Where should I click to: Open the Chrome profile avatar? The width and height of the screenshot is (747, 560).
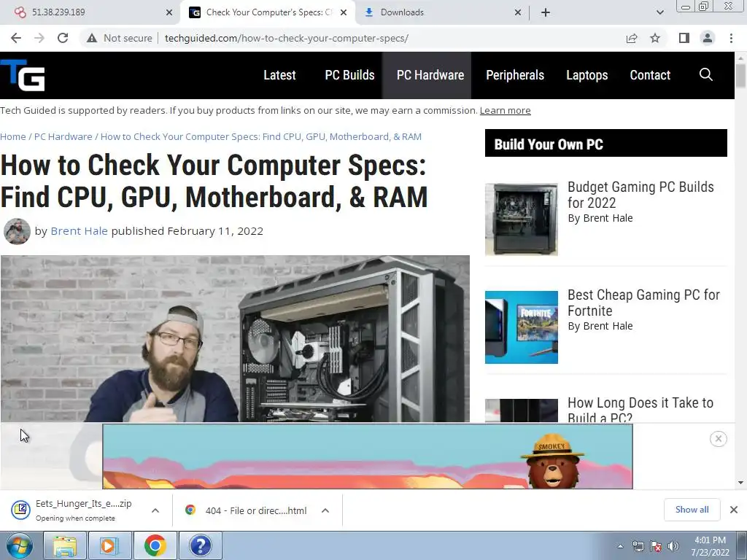(708, 38)
